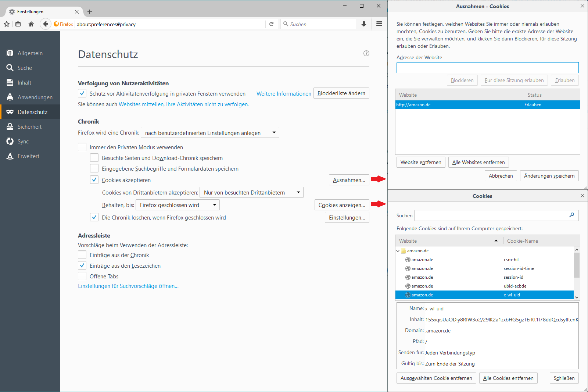Open the Allgemein settings section
Screen dimensions: 588x392
30,53
